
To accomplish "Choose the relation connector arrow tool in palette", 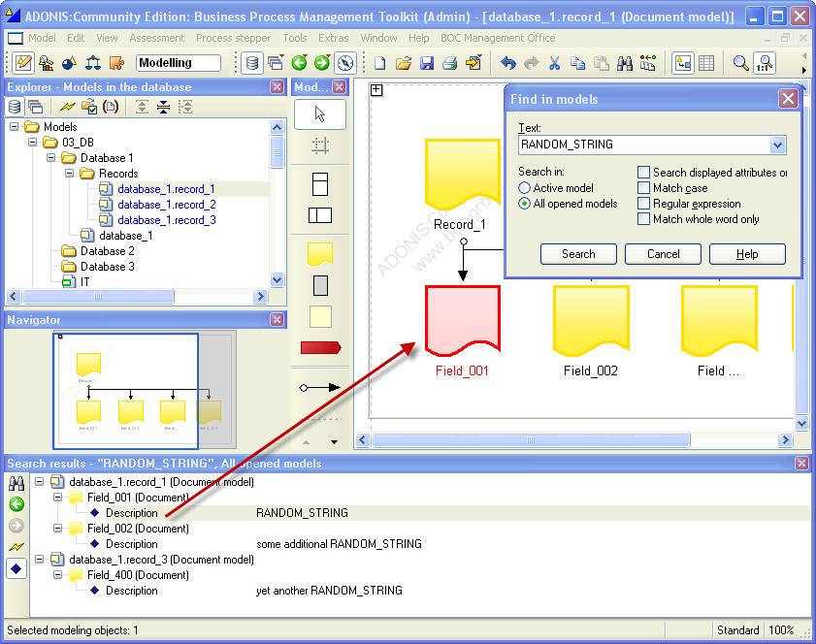I will pyautogui.click(x=319, y=388).
